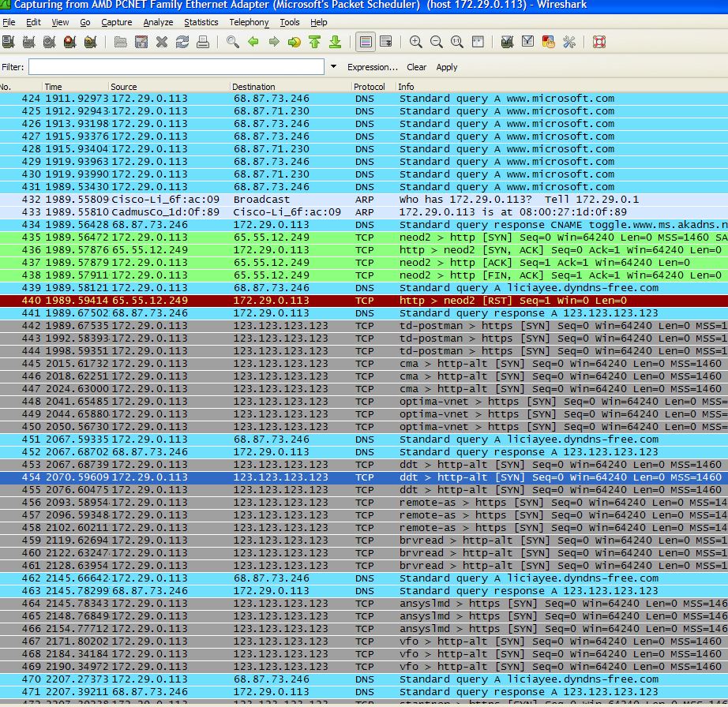This screenshot has height=707, width=728.
Task: Sort packets by the Info column header
Action: click(561, 87)
